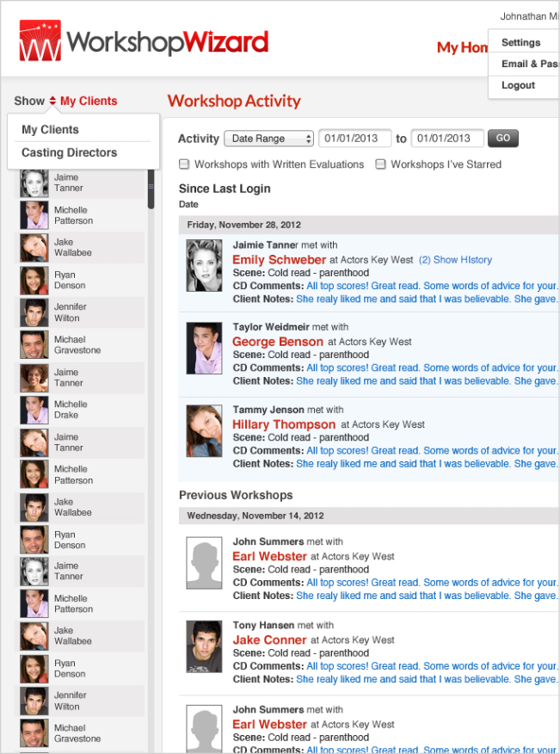The height and width of the screenshot is (754, 560).
Task: Click 'Friday, November 28, 2012' date header
Action: point(243,225)
